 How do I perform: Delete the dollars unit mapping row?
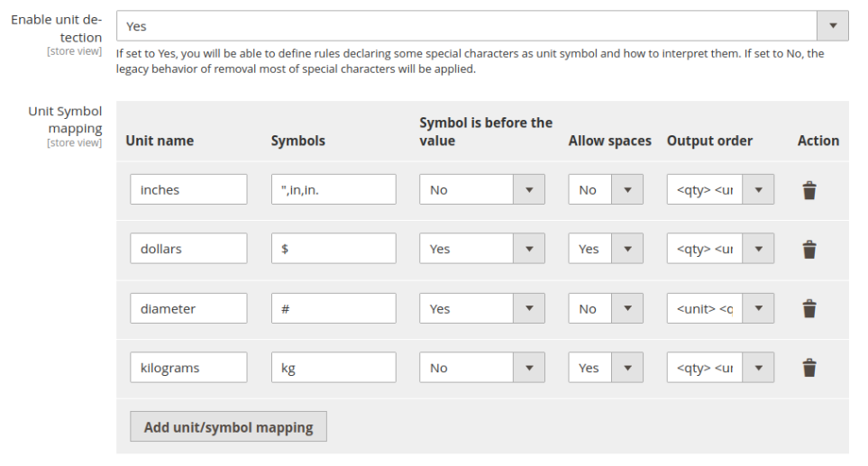(809, 250)
